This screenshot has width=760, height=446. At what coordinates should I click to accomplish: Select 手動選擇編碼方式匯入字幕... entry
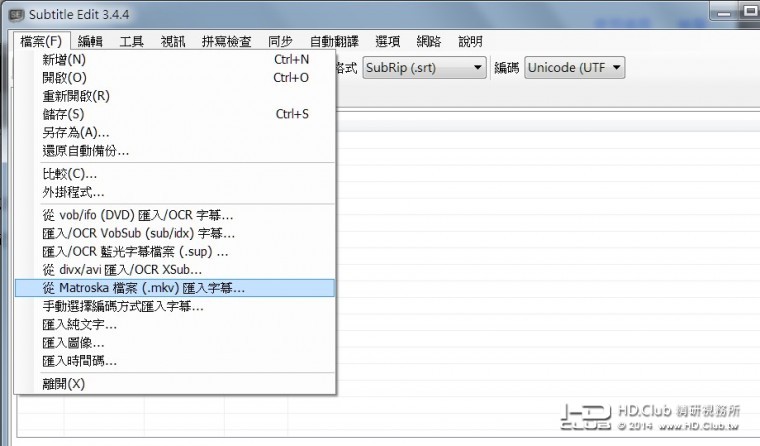pyautogui.click(x=175, y=306)
